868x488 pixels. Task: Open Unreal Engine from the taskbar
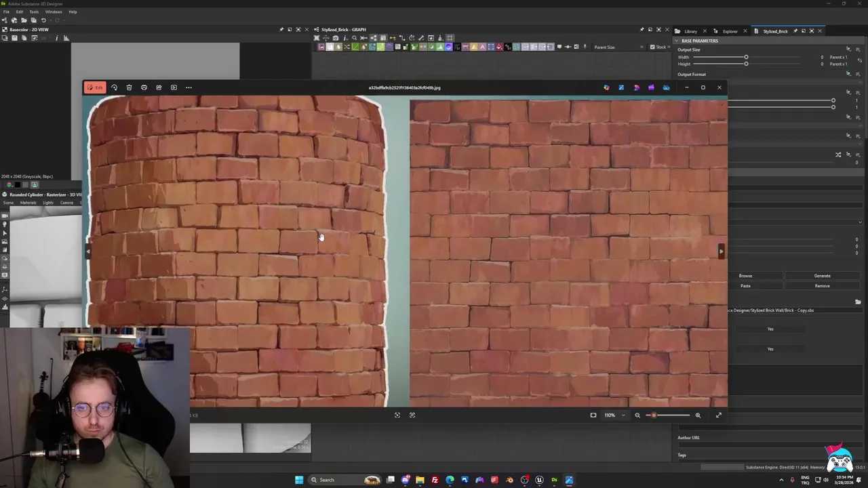539,480
